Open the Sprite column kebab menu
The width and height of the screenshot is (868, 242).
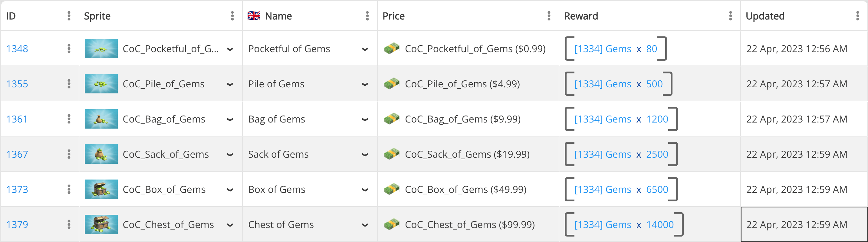point(232,16)
